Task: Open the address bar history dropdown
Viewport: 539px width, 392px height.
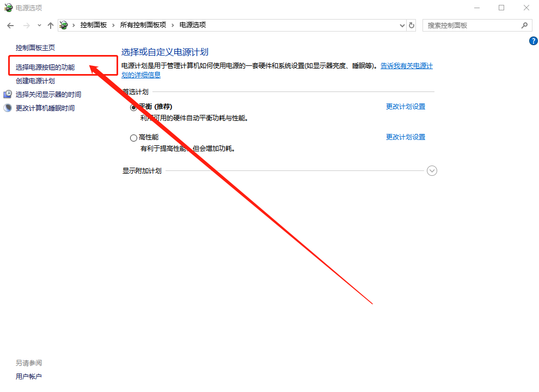Action: (x=402, y=25)
